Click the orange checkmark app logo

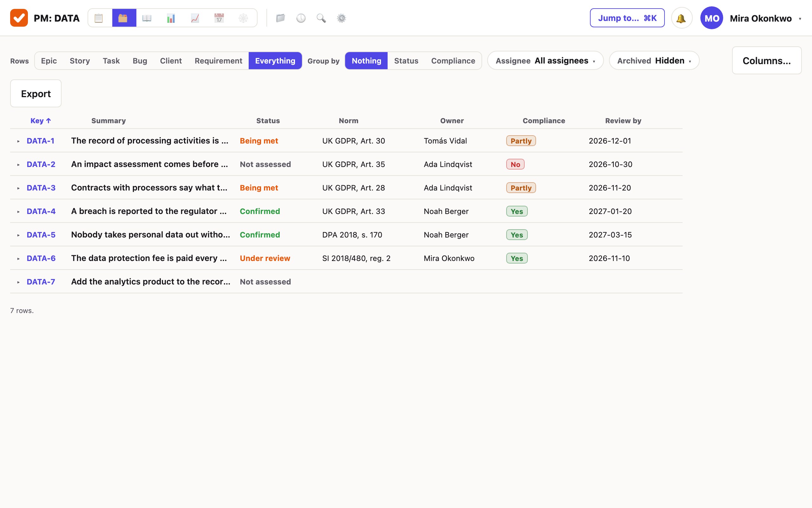click(x=19, y=18)
